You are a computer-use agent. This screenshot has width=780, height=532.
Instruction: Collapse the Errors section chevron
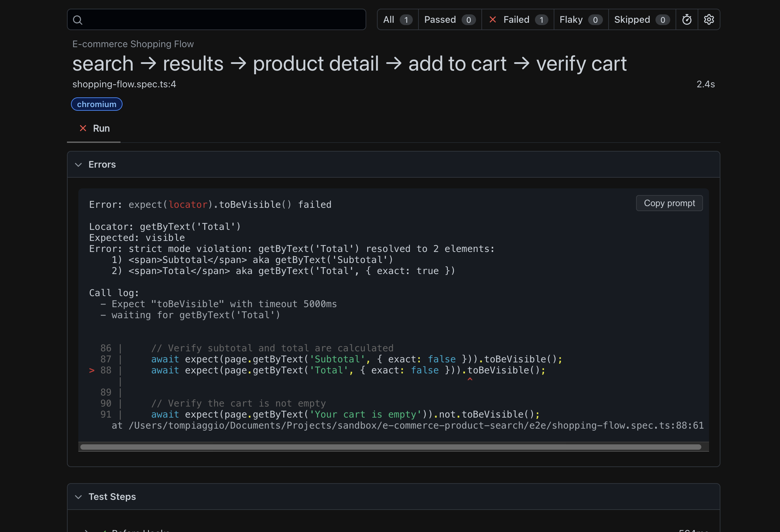(x=78, y=165)
